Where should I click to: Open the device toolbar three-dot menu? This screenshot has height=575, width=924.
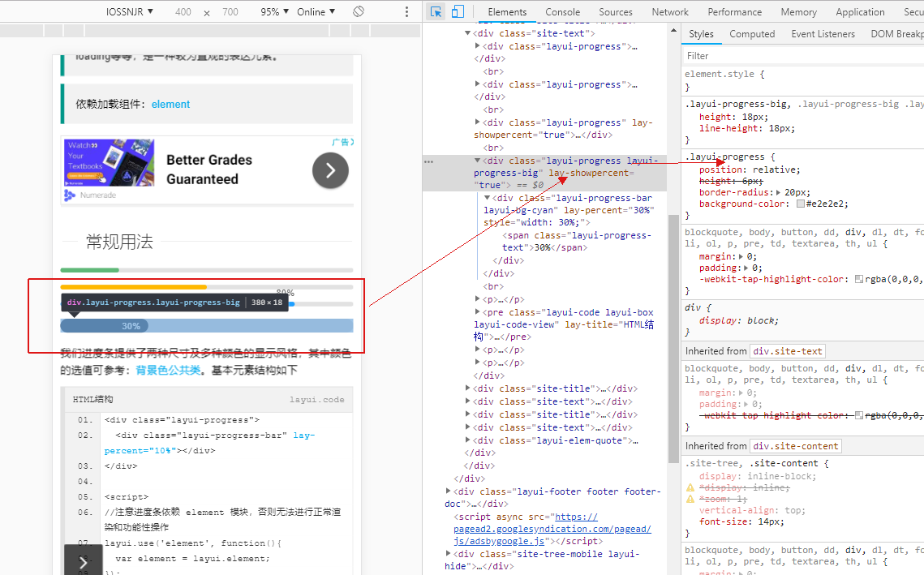406,12
